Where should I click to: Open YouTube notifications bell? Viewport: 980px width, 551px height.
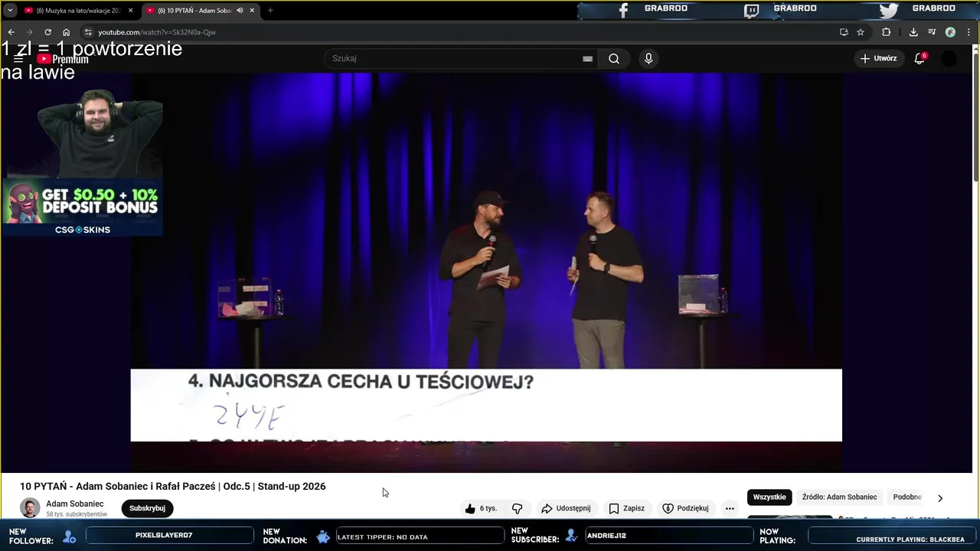coord(920,58)
